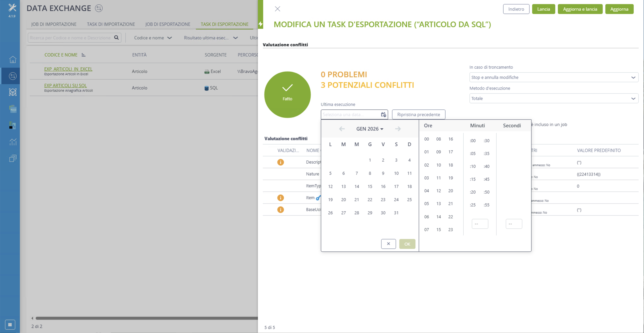Image resolution: width=644 pixels, height=333 pixels.
Task: Click the sort icon beside Codice e nome
Action: (x=83, y=55)
